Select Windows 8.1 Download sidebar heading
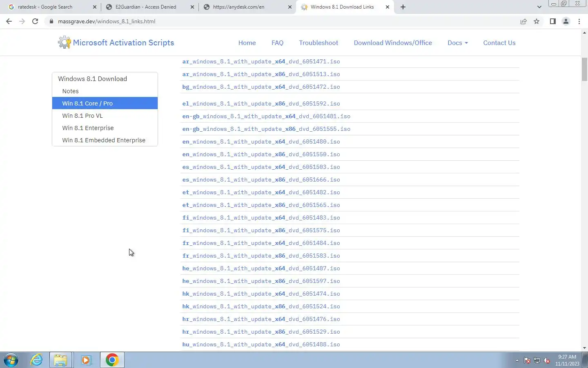This screenshot has width=588, height=368. pos(105,79)
